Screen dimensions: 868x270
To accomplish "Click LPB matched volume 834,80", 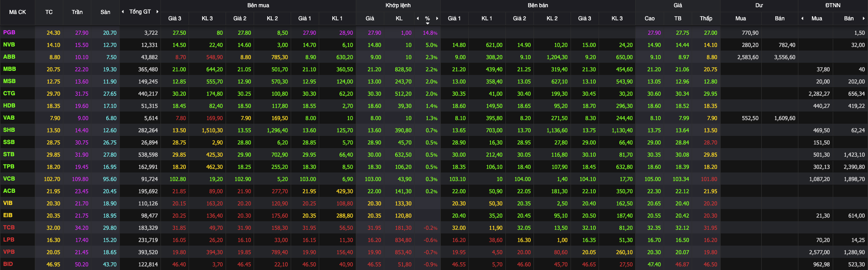I will pyautogui.click(x=403, y=240).
